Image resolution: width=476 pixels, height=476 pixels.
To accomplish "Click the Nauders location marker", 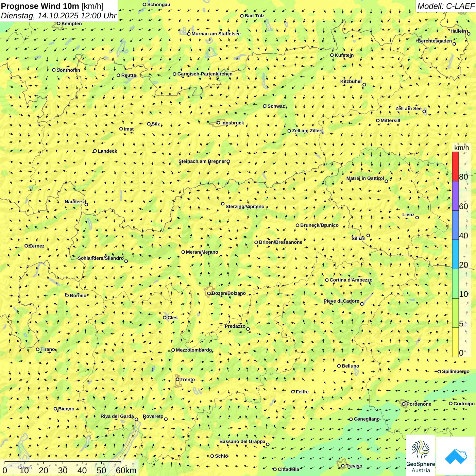I will tap(86, 204).
